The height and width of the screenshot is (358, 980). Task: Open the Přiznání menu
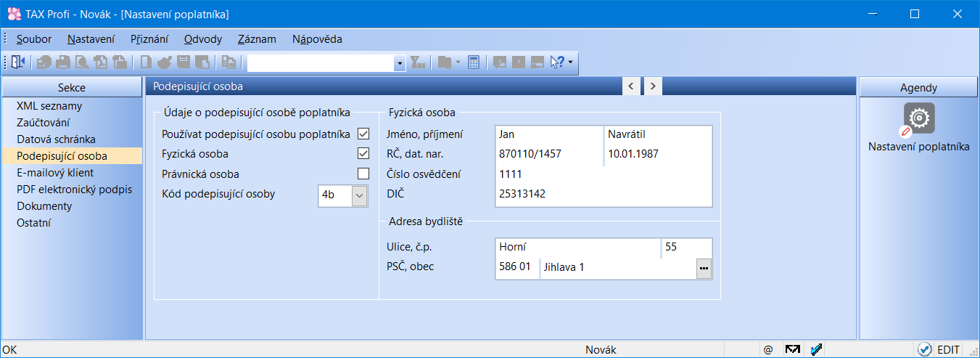pyautogui.click(x=149, y=39)
